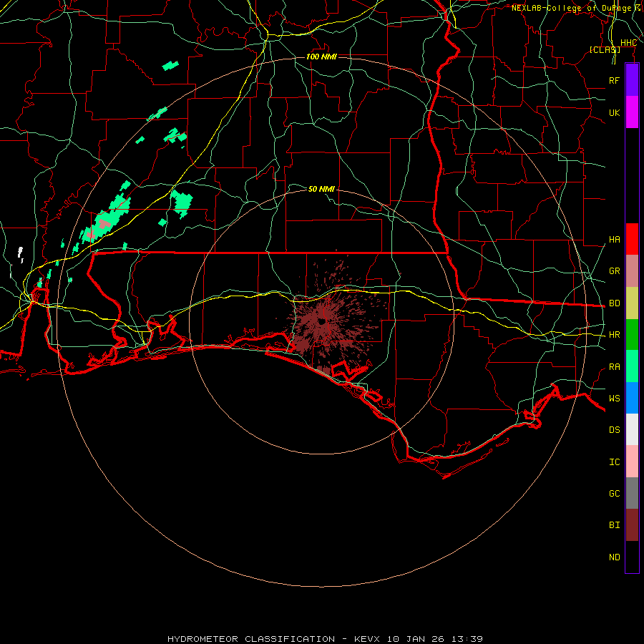Click the RF legend label
Viewport: 644px width, 644px height.
point(614,80)
